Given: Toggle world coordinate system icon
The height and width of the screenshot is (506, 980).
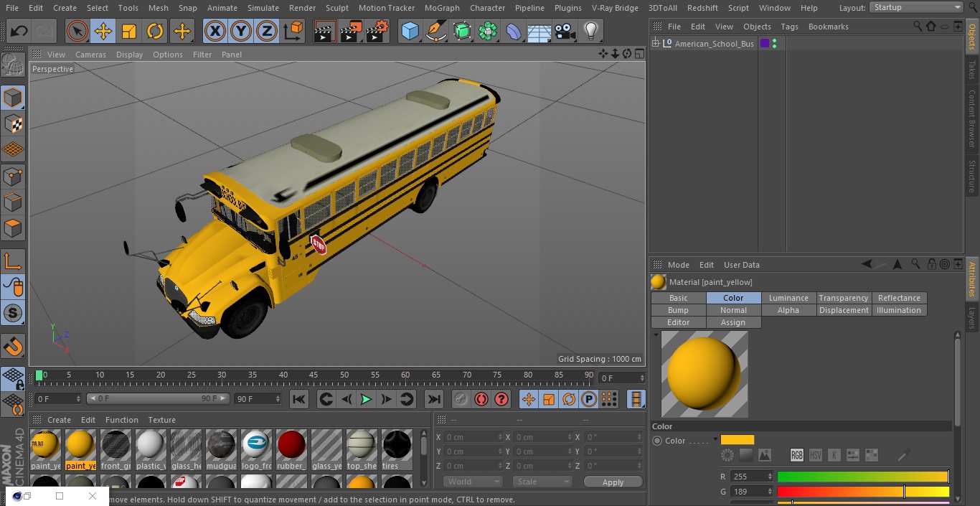Looking at the screenshot, I should pyautogui.click(x=293, y=31).
